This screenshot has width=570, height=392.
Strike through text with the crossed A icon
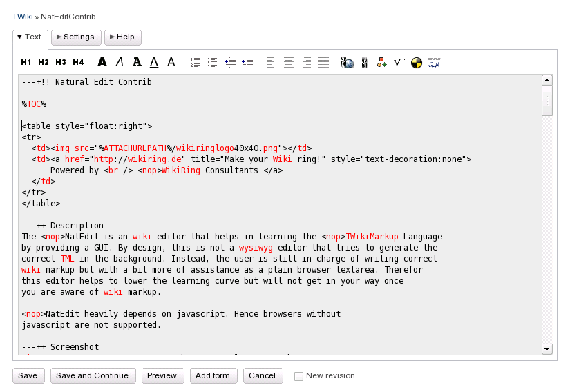(x=171, y=62)
